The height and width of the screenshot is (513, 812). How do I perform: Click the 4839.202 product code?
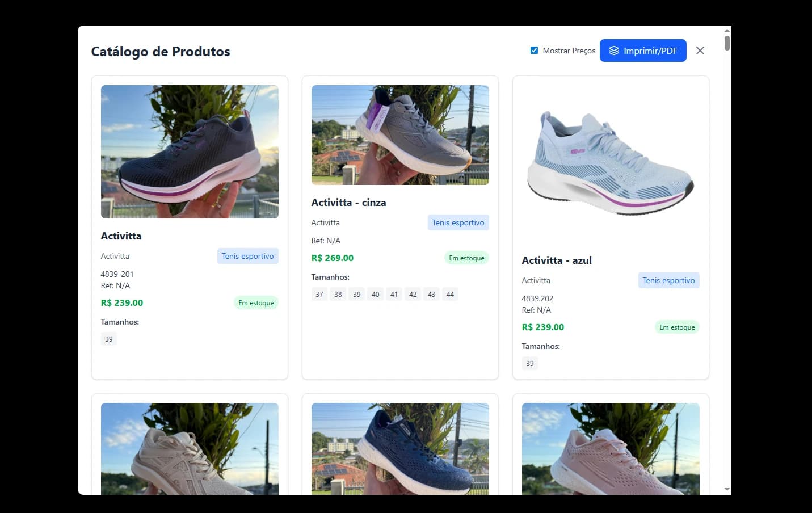click(x=537, y=298)
